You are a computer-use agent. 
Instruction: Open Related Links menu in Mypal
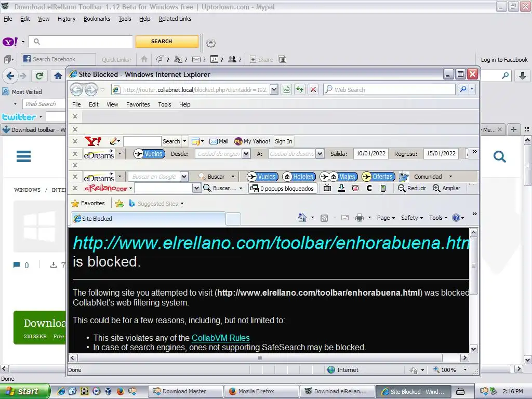[175, 19]
